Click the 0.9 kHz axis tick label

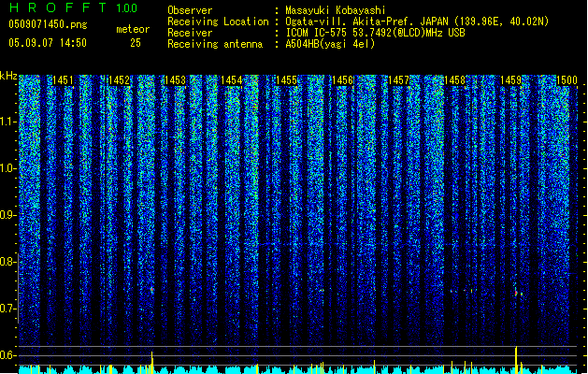7,215
